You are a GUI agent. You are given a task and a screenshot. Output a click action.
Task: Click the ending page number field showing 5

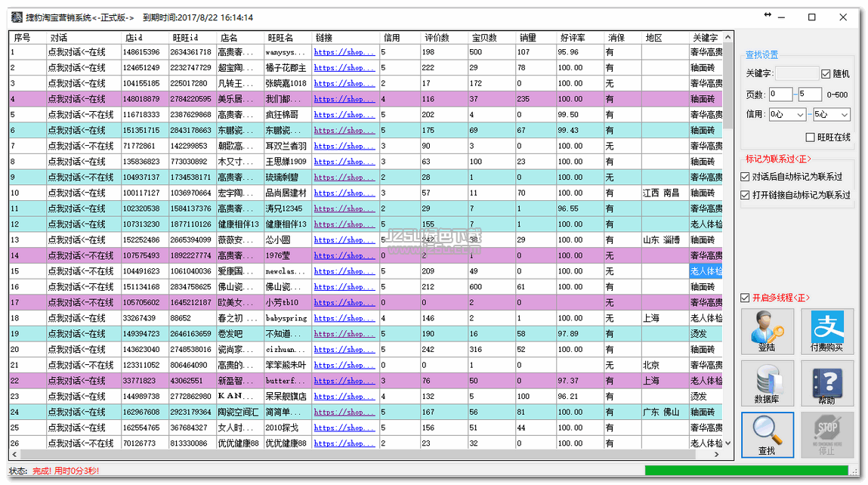coord(809,94)
